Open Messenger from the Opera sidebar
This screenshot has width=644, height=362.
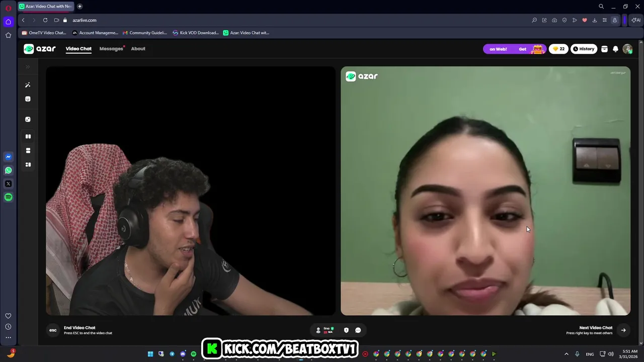(x=8, y=157)
